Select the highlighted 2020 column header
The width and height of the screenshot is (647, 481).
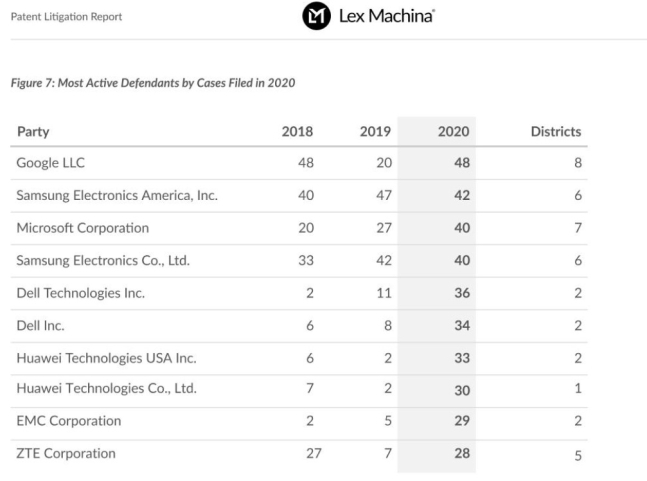(x=454, y=131)
